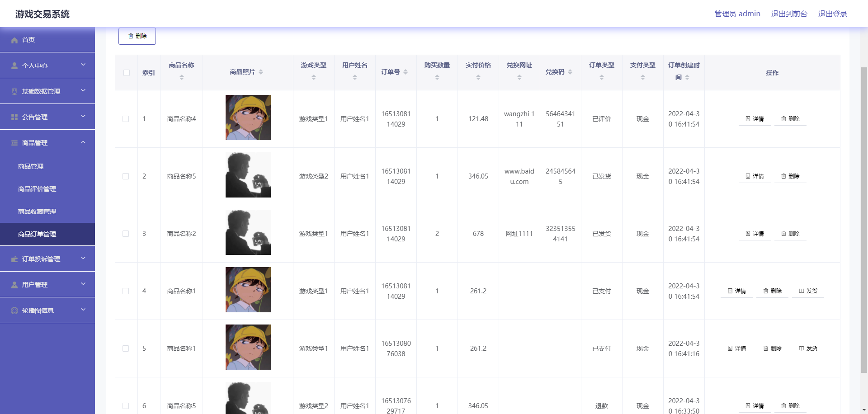Viewport: 868px width, 414px height.
Task: Check the checkbox for row 4
Action: click(x=126, y=291)
